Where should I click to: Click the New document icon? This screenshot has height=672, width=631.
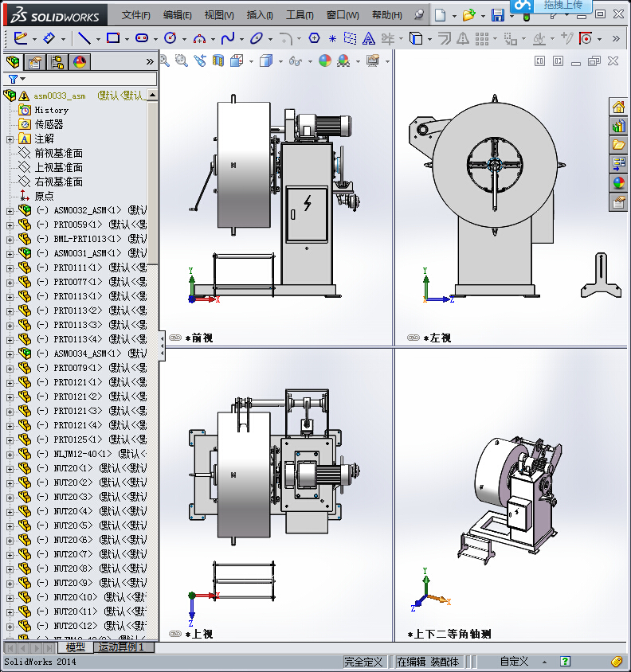pos(440,15)
